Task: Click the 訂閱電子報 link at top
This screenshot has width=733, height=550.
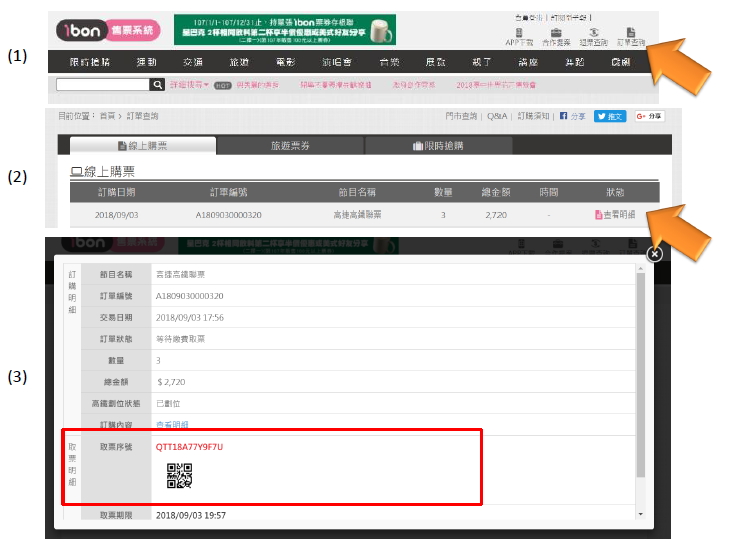Action: (x=568, y=18)
